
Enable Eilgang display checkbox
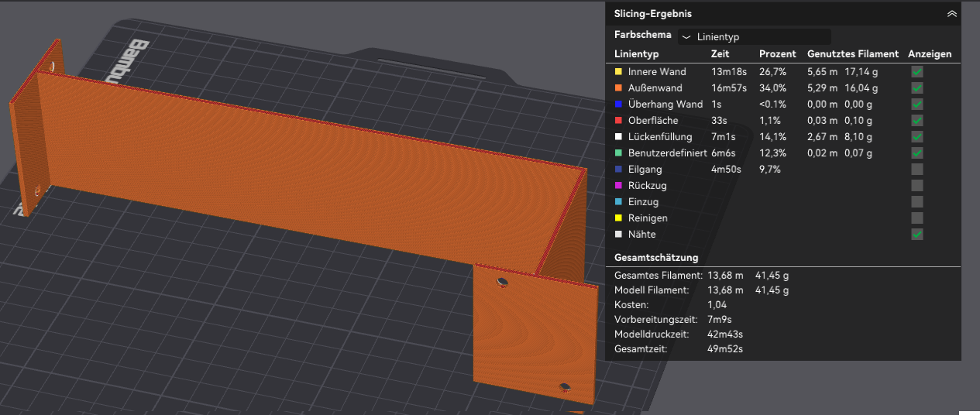click(x=917, y=170)
